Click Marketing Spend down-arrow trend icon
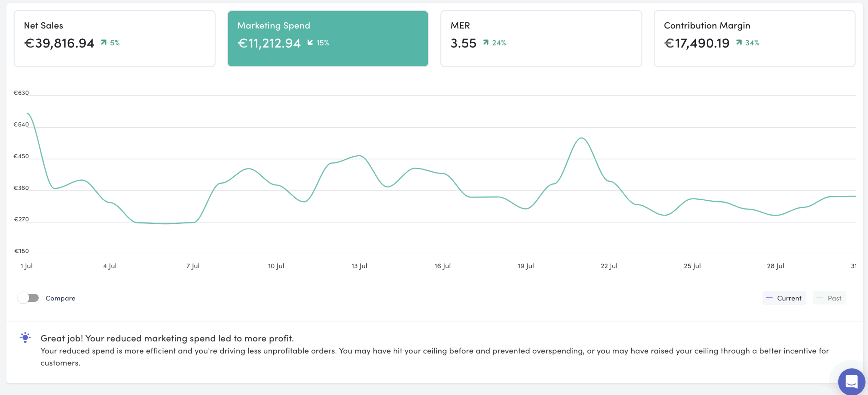This screenshot has width=868, height=395. pos(310,42)
